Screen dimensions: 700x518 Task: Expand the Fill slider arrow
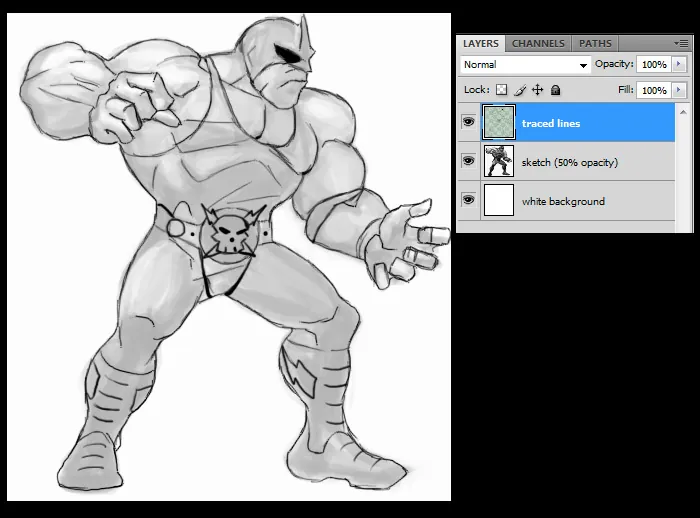click(x=679, y=90)
